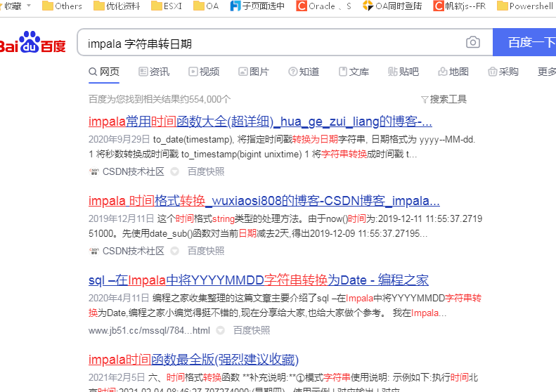Switch to the 视频 tab
This screenshot has height=392, width=556.
[x=204, y=72]
